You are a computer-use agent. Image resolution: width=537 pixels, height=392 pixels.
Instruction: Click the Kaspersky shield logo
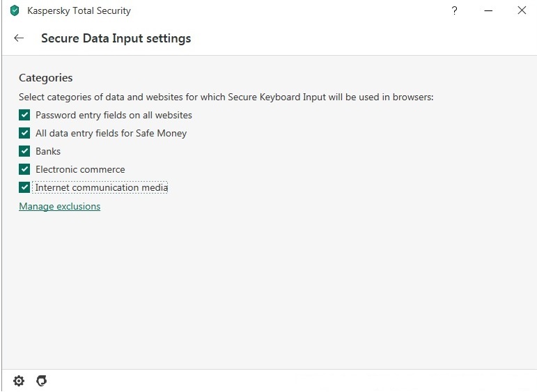(15, 10)
